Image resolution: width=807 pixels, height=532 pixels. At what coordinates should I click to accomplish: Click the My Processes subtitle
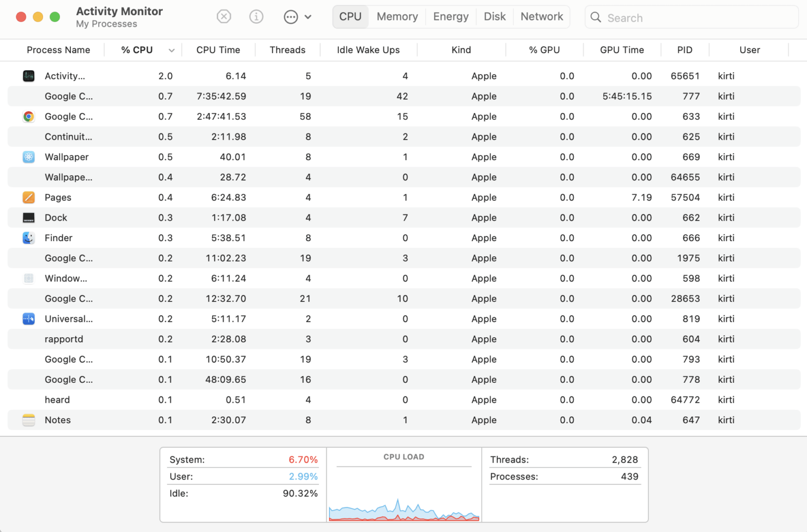click(x=107, y=24)
